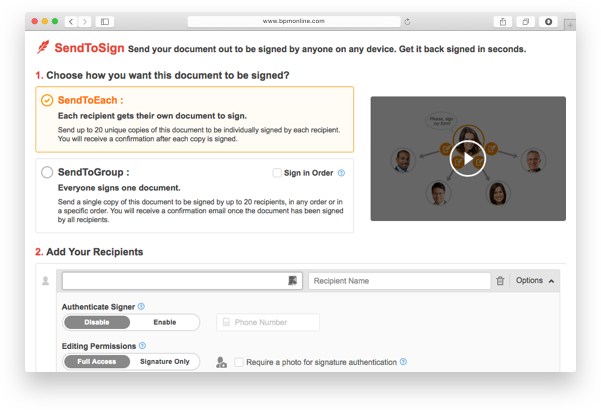
Task: Check Require a photo for signature authentication
Action: (x=239, y=362)
